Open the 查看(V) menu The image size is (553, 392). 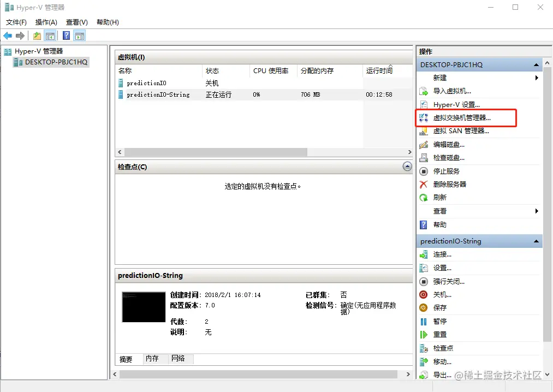pyautogui.click(x=77, y=22)
